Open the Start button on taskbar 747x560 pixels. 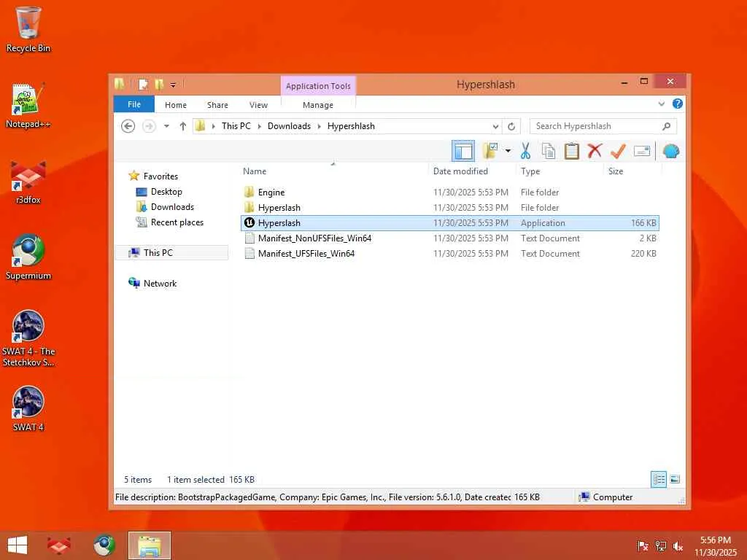[x=18, y=545]
